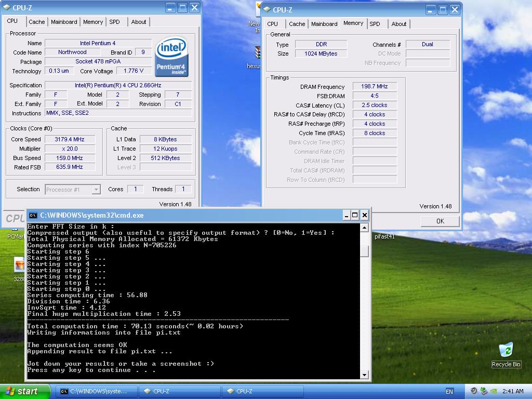The height and width of the screenshot is (399, 532).
Task: Open the 328 image desktop icon
Action: click(x=19, y=270)
